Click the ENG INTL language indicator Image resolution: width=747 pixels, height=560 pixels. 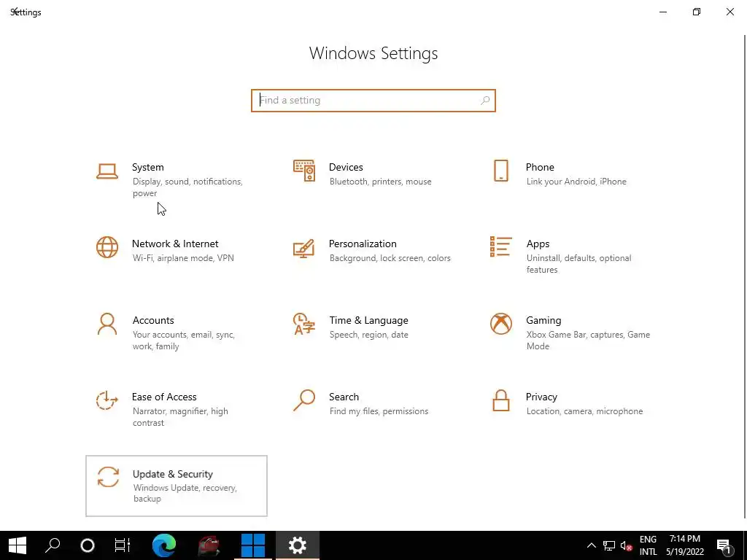tap(648, 545)
